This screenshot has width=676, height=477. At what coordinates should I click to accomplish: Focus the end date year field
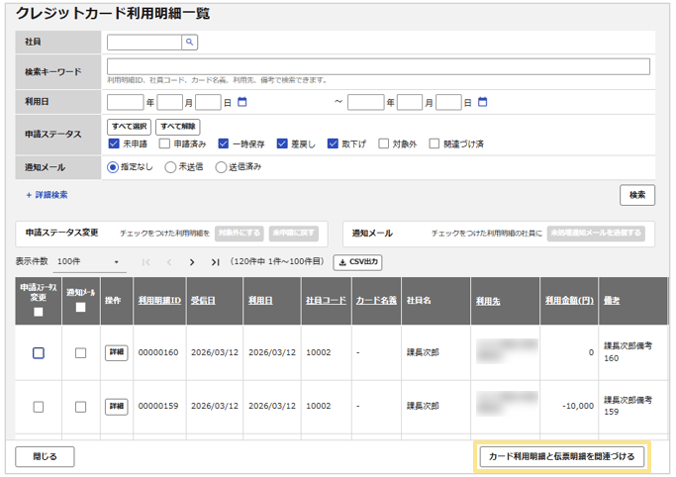(x=366, y=102)
